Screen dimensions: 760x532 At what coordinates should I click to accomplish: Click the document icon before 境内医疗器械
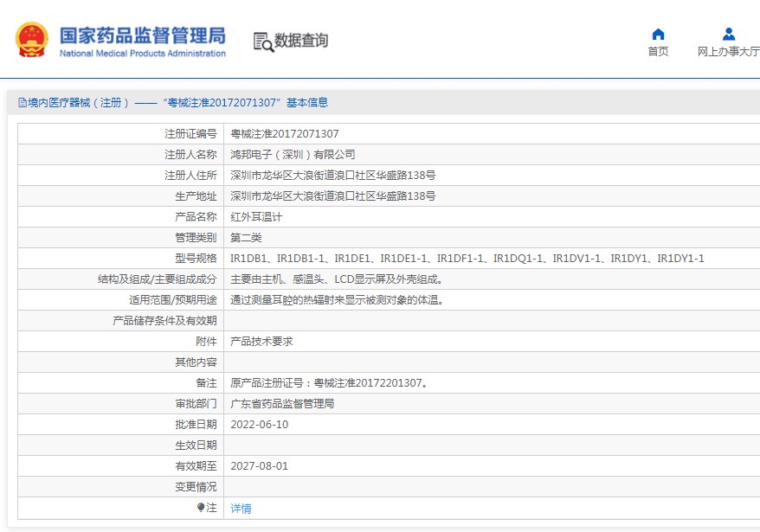coord(22,103)
